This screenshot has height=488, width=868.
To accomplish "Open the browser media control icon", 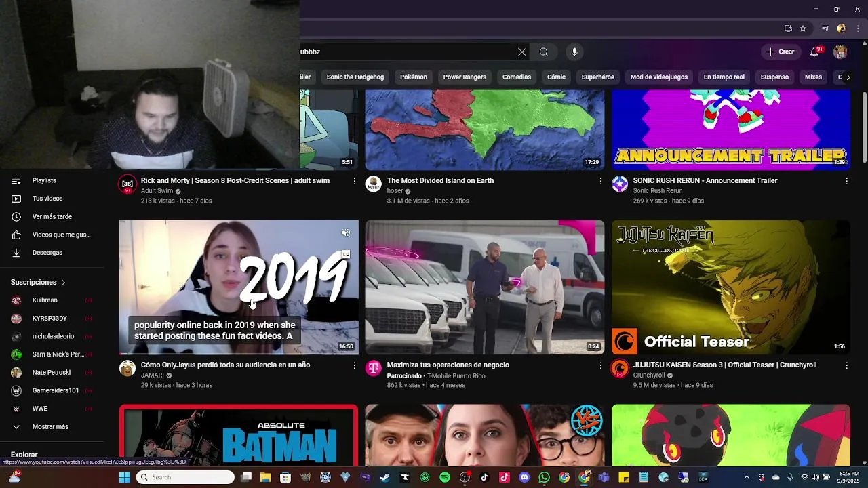I will (x=825, y=28).
